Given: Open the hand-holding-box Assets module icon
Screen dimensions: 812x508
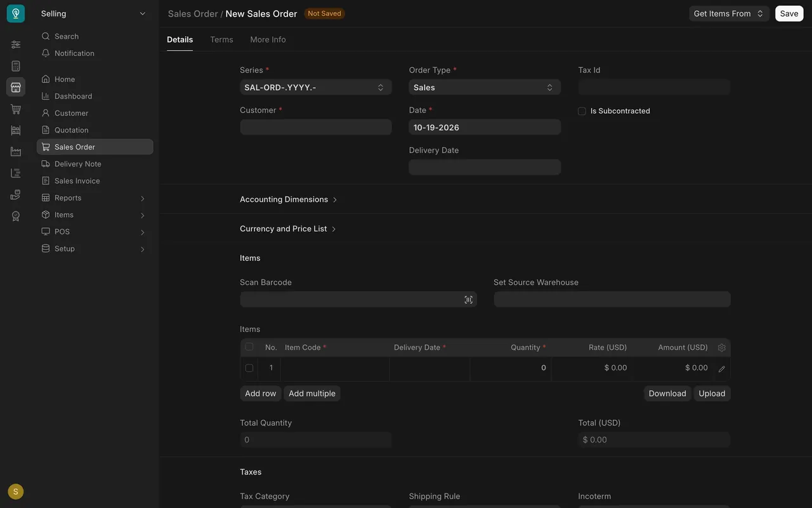Looking at the screenshot, I should click(x=16, y=194).
